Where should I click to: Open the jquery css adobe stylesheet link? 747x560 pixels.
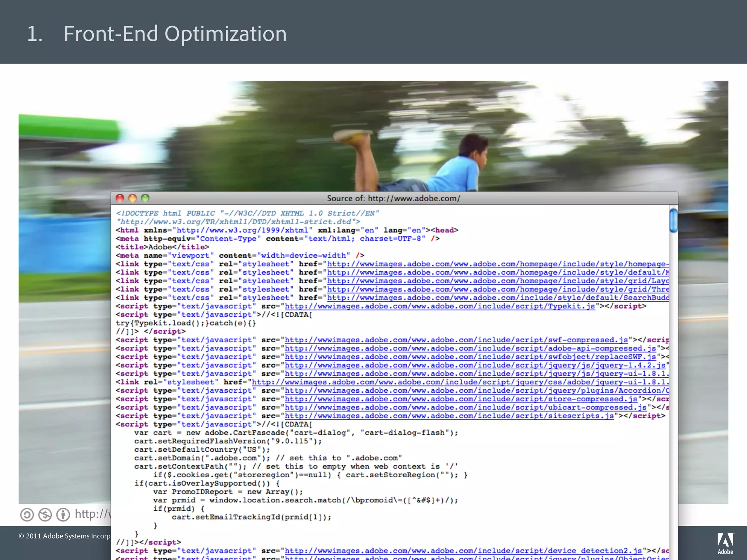460,382
